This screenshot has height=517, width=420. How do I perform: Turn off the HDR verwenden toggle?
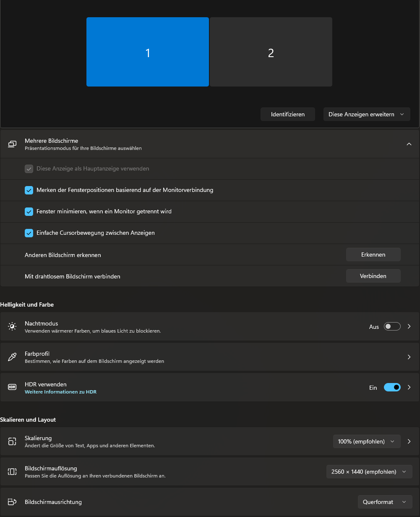click(392, 387)
